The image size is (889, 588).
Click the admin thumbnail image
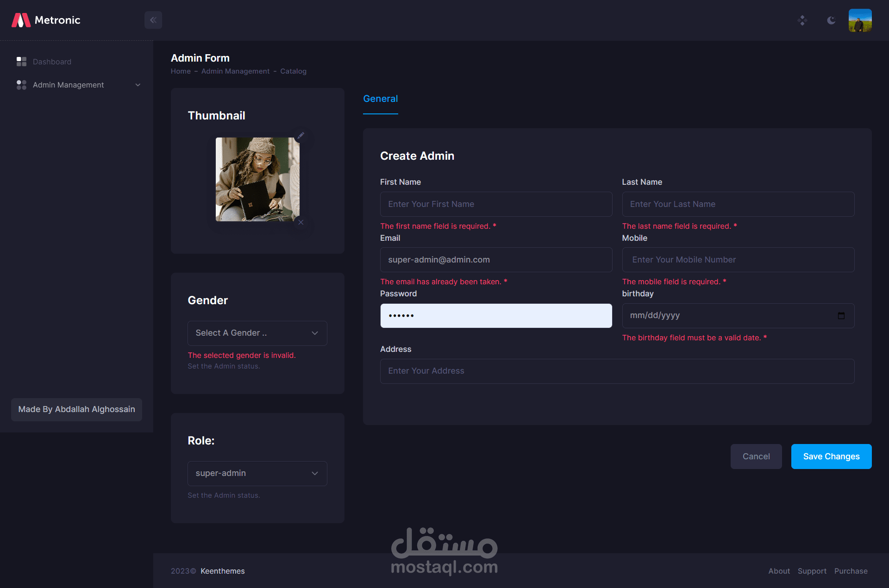pyautogui.click(x=257, y=179)
